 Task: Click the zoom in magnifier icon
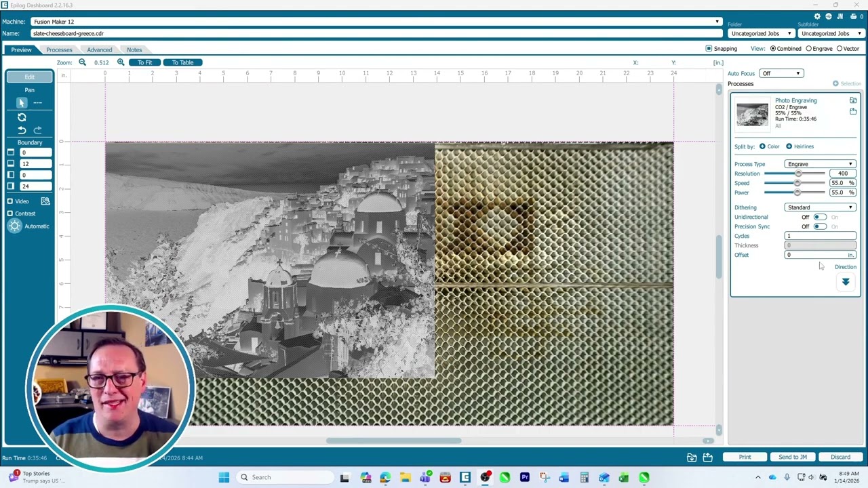pyautogui.click(x=121, y=62)
